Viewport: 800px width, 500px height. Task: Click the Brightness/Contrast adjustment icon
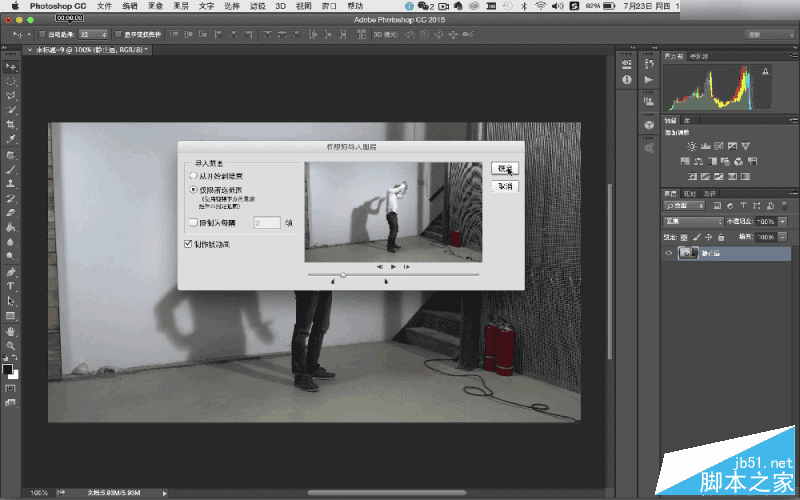(x=690, y=146)
